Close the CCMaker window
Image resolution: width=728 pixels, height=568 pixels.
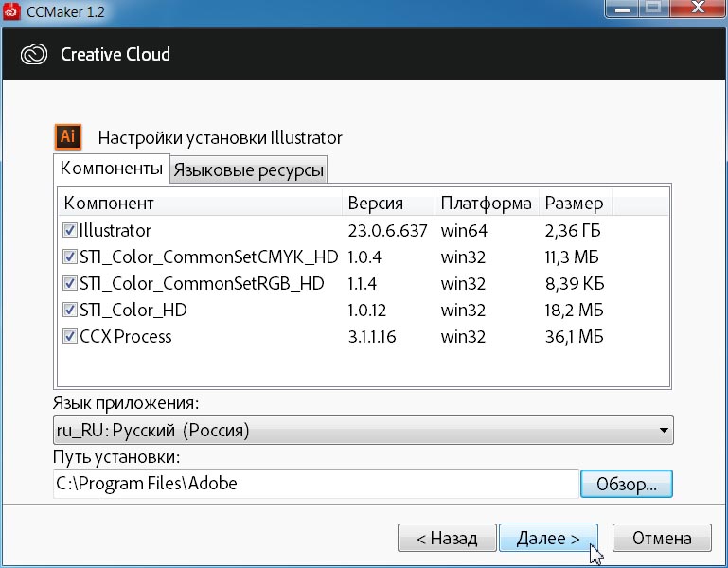pyautogui.click(x=698, y=9)
